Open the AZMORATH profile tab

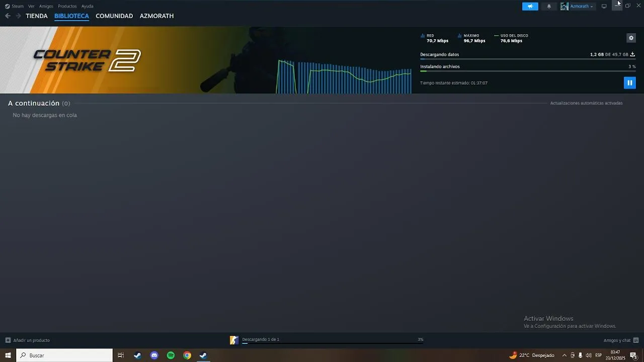tap(156, 16)
